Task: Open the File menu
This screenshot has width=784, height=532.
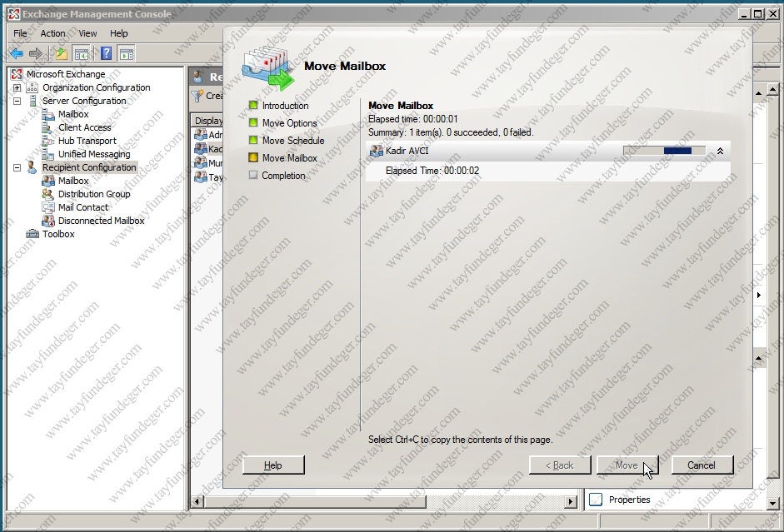Action: [x=20, y=33]
